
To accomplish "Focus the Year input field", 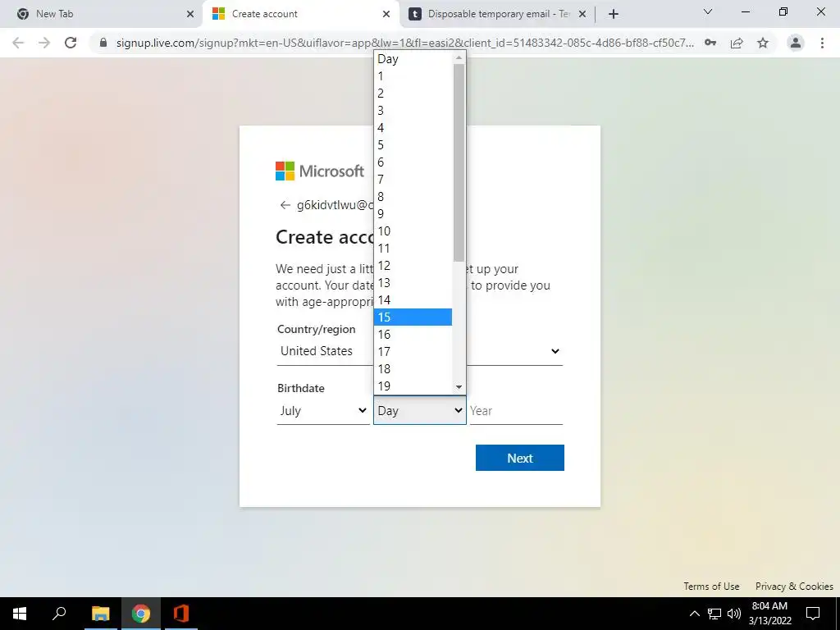I will [516, 411].
